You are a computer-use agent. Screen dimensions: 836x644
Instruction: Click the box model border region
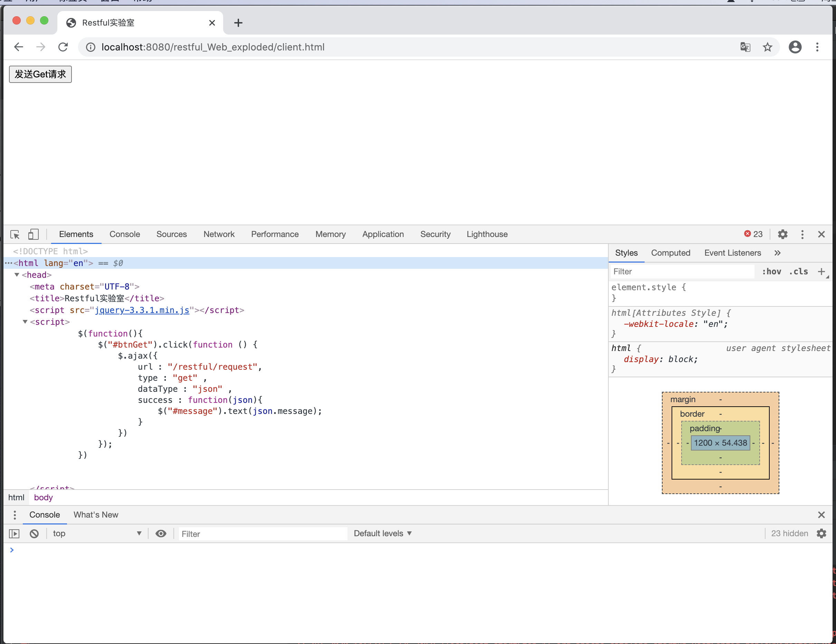coord(692,414)
